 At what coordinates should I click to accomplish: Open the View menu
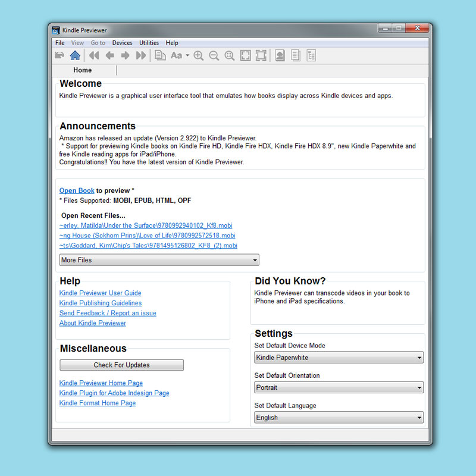[x=77, y=43]
